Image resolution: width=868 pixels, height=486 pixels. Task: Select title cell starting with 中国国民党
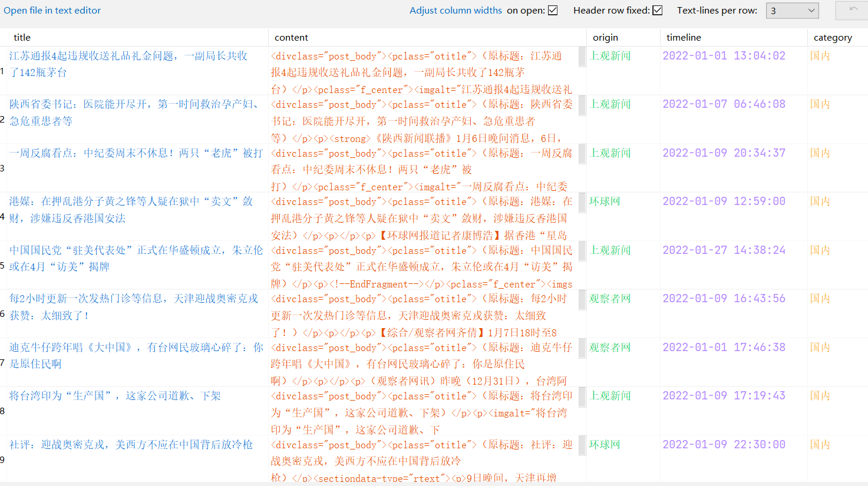(x=137, y=265)
